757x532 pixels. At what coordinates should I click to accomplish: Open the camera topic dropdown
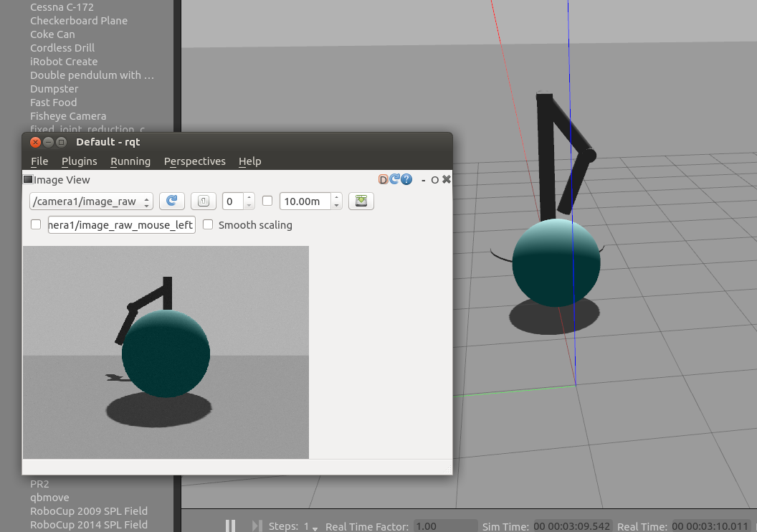pyautogui.click(x=91, y=201)
